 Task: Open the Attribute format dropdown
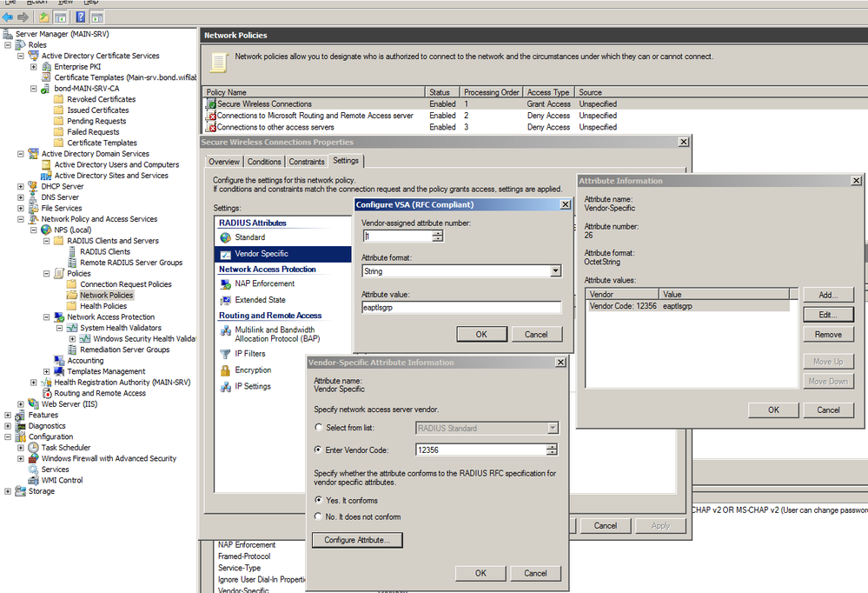coord(555,271)
